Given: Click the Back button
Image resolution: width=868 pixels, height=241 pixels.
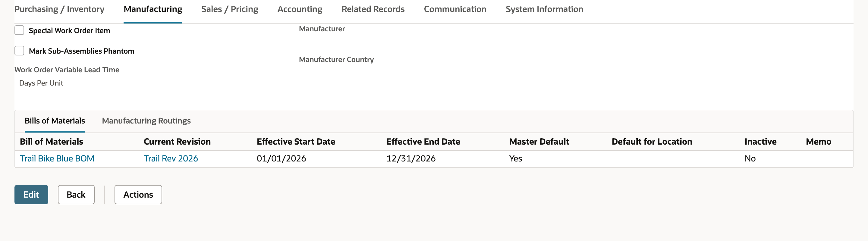Looking at the screenshot, I should coord(76,195).
